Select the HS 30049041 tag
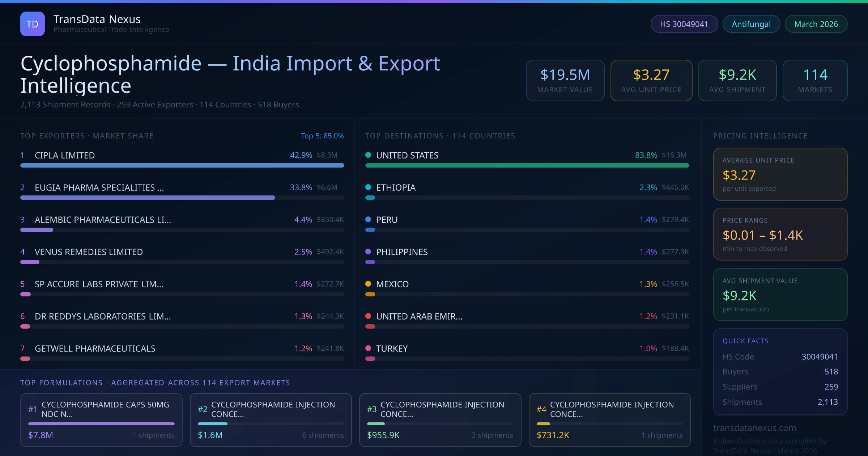 pos(684,24)
